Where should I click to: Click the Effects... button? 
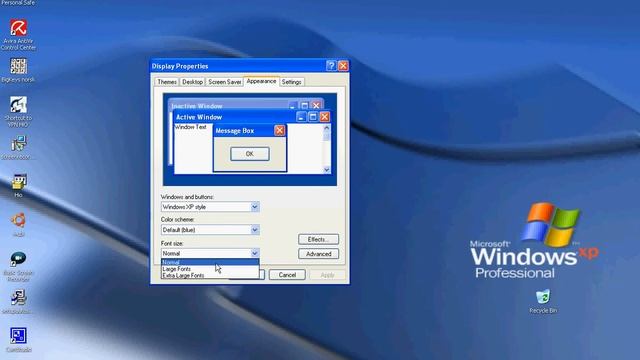pyautogui.click(x=318, y=239)
